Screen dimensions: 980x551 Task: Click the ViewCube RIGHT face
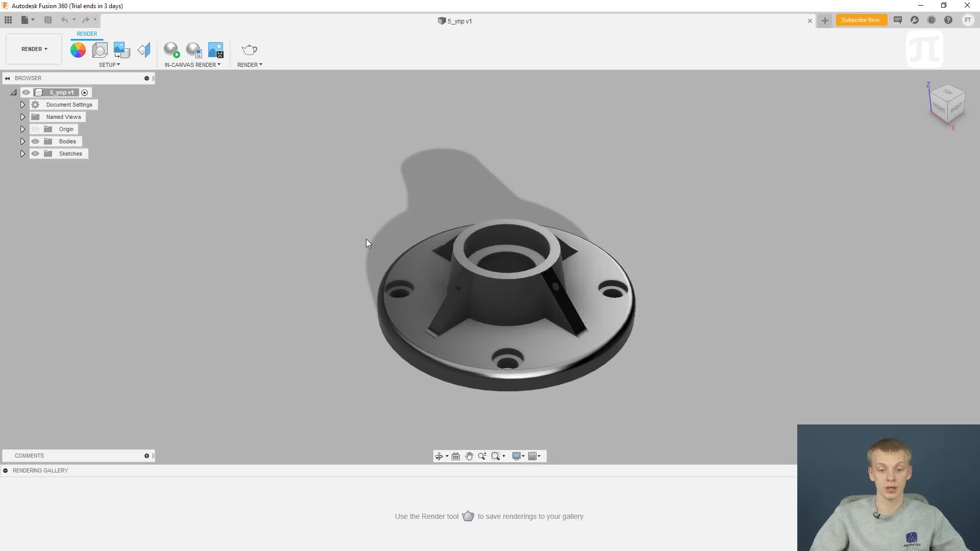point(956,108)
